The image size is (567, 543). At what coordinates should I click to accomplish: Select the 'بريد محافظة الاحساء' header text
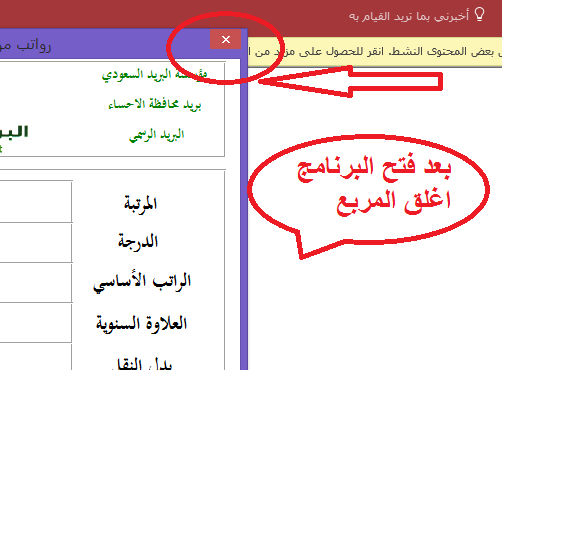(155, 104)
